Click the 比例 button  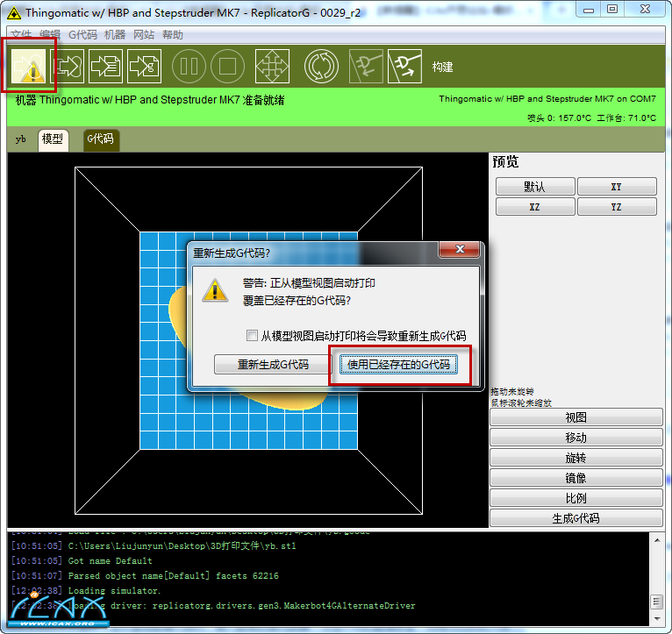[x=576, y=498]
